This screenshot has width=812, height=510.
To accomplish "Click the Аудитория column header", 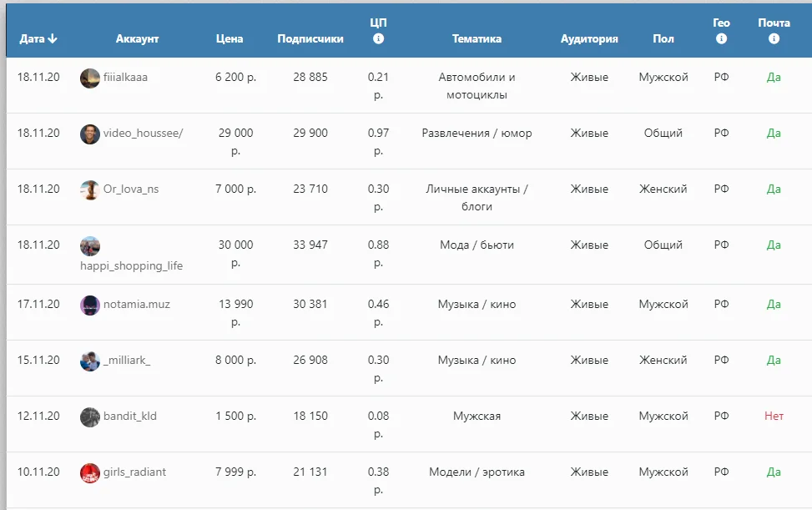I will [x=589, y=38].
